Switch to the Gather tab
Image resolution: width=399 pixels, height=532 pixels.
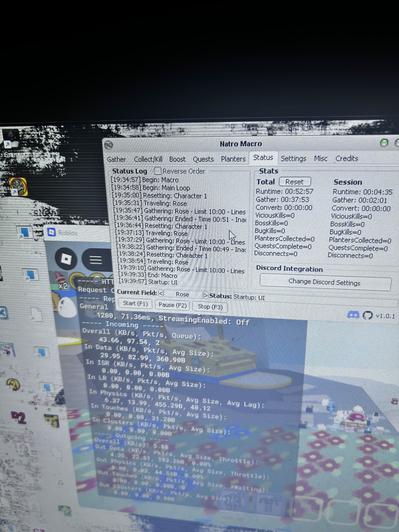[x=116, y=160]
